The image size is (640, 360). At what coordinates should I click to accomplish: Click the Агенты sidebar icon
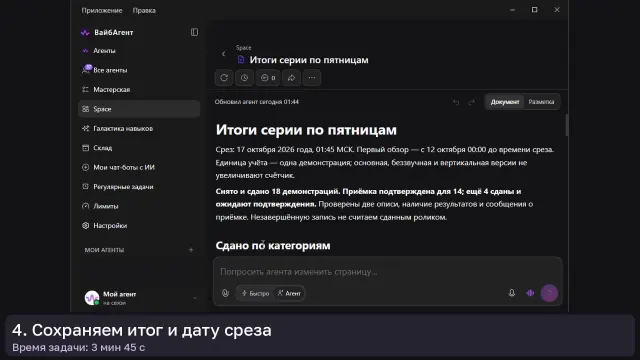(x=85, y=51)
